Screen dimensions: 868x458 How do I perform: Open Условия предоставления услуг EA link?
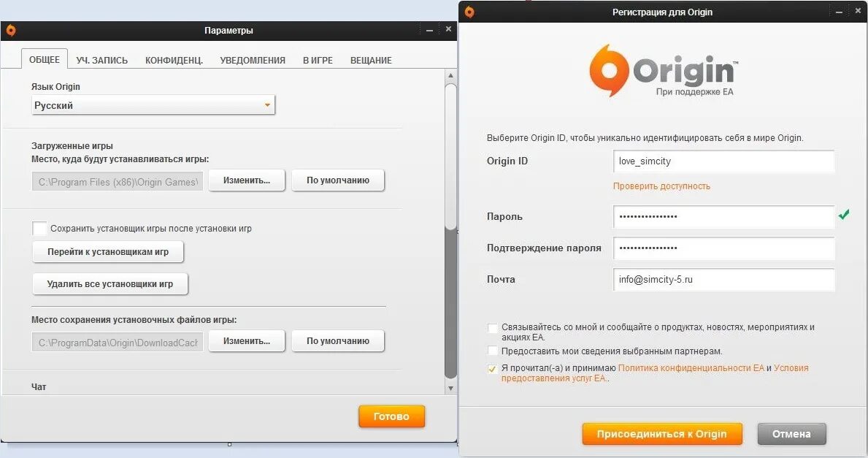[655, 373]
